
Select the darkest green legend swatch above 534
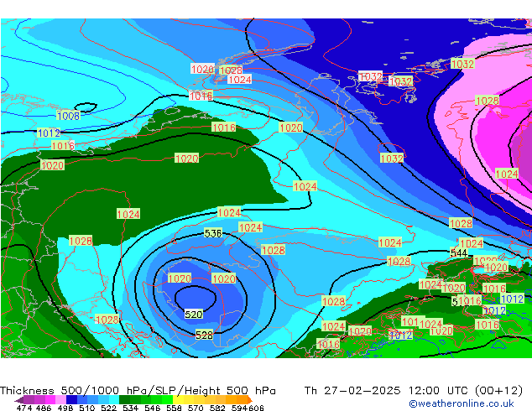[x=124, y=399]
